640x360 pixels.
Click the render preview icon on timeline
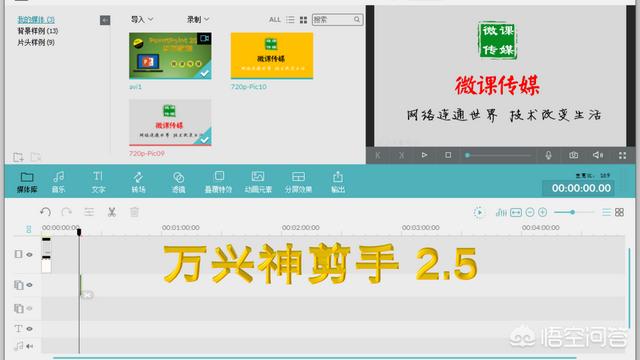click(x=478, y=212)
